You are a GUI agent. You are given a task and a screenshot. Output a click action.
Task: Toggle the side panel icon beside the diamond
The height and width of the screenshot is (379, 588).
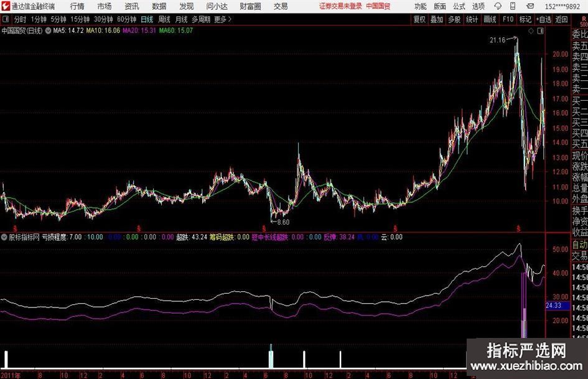click(x=540, y=31)
